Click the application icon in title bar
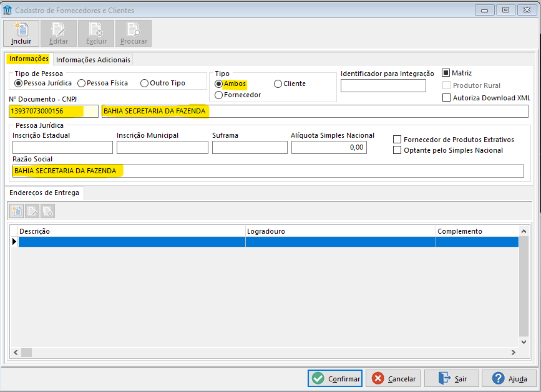Image resolution: width=541 pixels, height=392 pixels. point(7,11)
